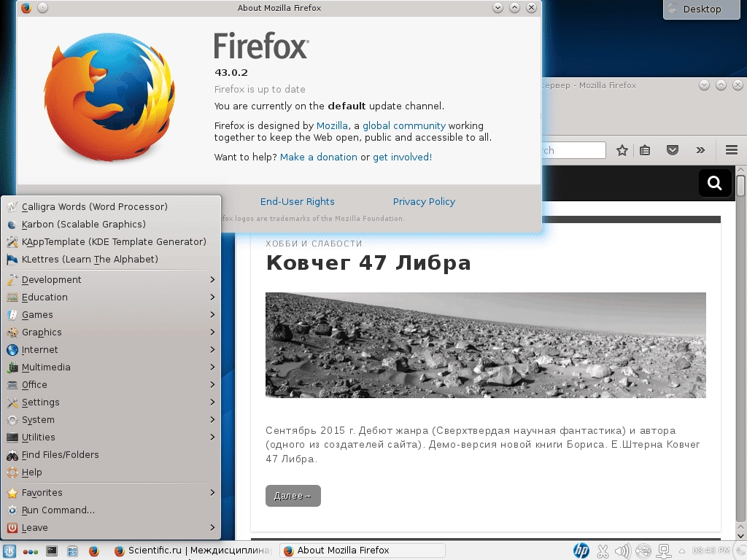
Task: Click the Pocket icon in Firefox toolbar
Action: click(x=672, y=150)
